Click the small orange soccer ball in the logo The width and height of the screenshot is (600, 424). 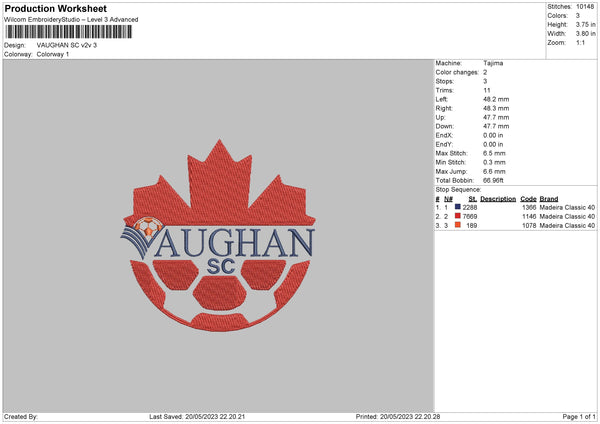148,227
